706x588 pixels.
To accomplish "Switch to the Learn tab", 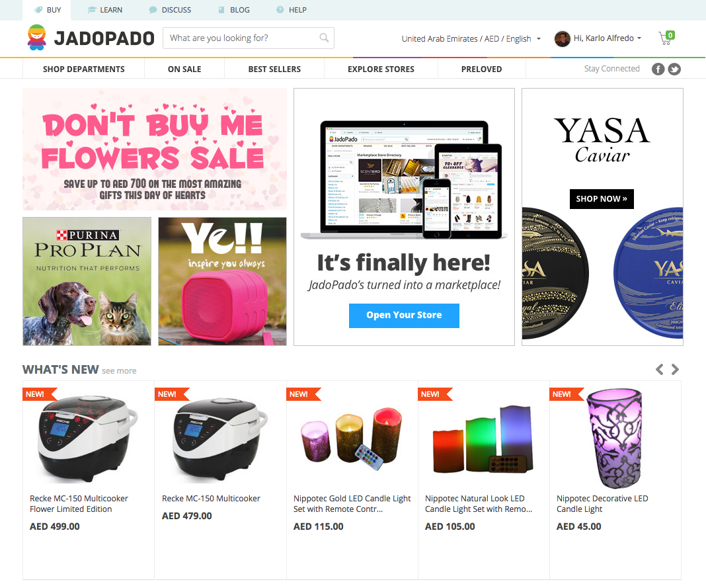I will click(x=105, y=10).
